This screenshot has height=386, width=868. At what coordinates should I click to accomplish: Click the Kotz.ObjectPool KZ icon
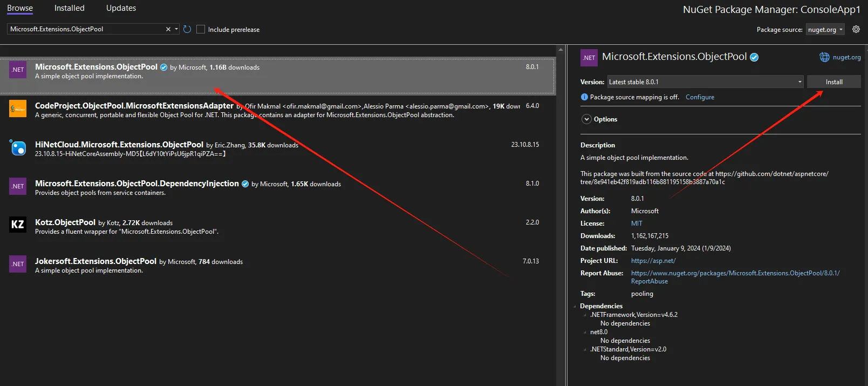pos(18,225)
